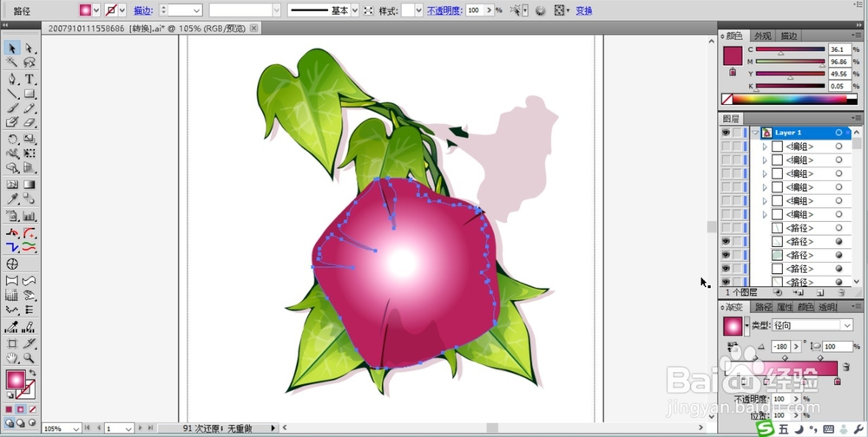This screenshot has width=868, height=437.
Task: Select the Zoom magnifier tool
Action: click(x=29, y=358)
